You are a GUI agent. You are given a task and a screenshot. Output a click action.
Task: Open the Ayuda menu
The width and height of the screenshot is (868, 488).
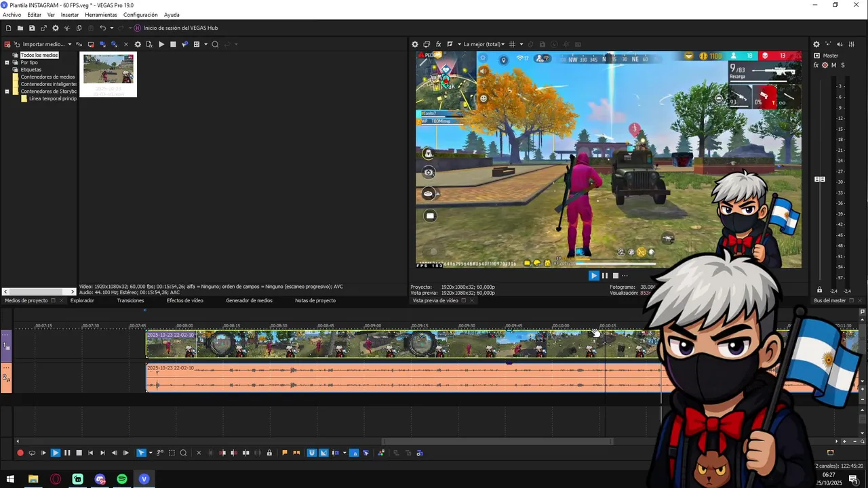click(172, 15)
